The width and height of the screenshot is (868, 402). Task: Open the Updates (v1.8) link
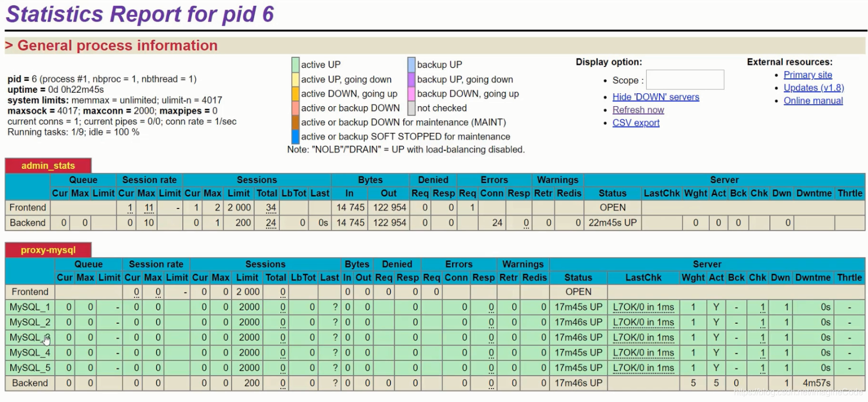click(x=814, y=88)
